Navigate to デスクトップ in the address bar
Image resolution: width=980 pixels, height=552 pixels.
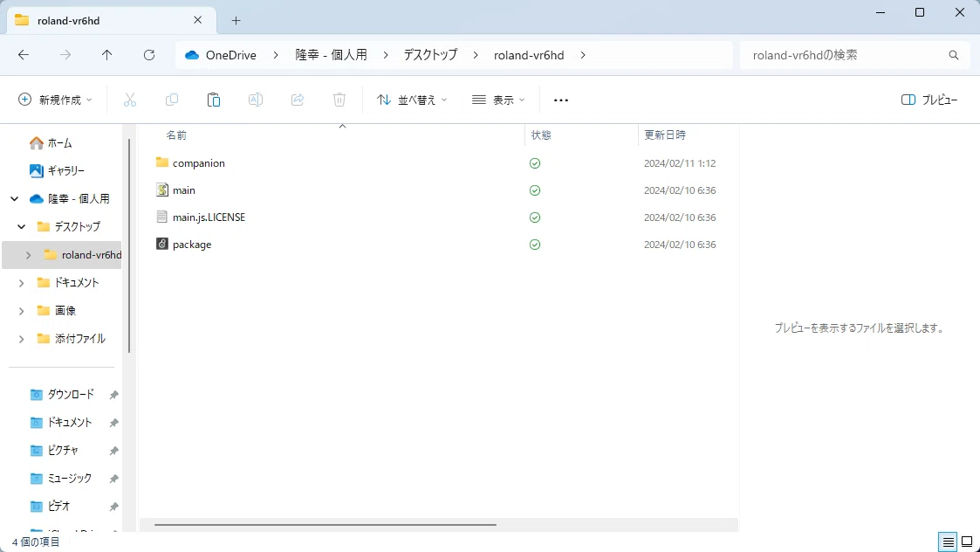[430, 55]
